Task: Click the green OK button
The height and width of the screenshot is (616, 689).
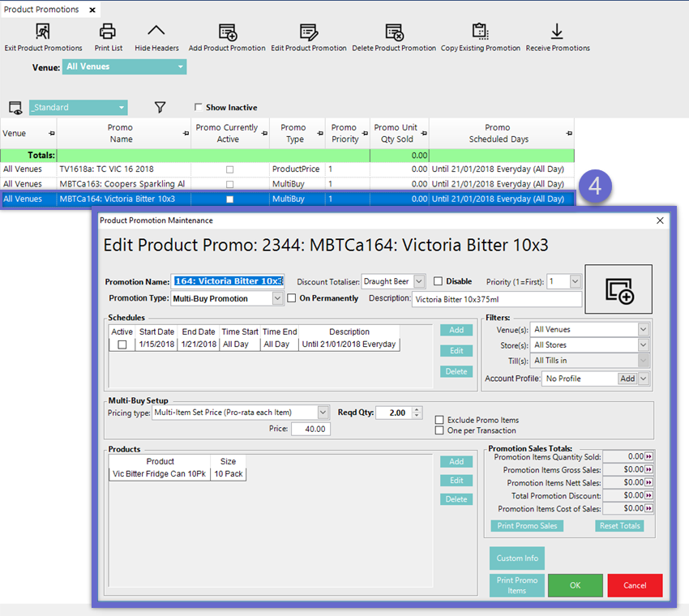Action: 576,585
